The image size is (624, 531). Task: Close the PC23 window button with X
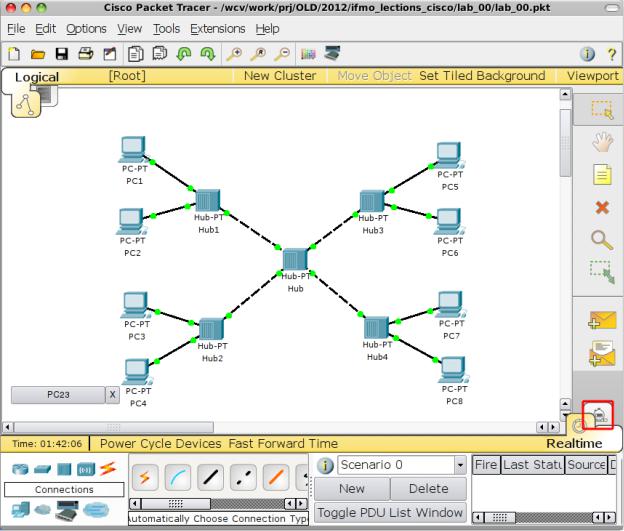coord(113,394)
